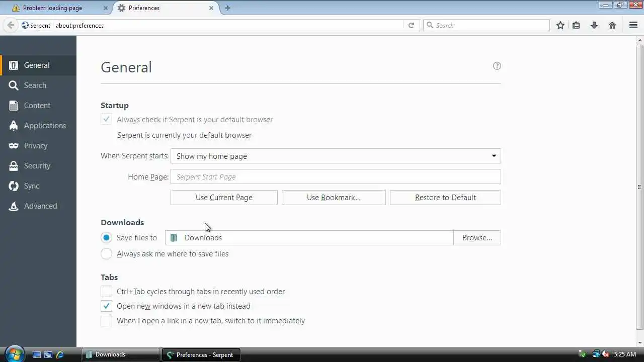
Task: Click the search bar magnifier icon
Action: click(430, 25)
